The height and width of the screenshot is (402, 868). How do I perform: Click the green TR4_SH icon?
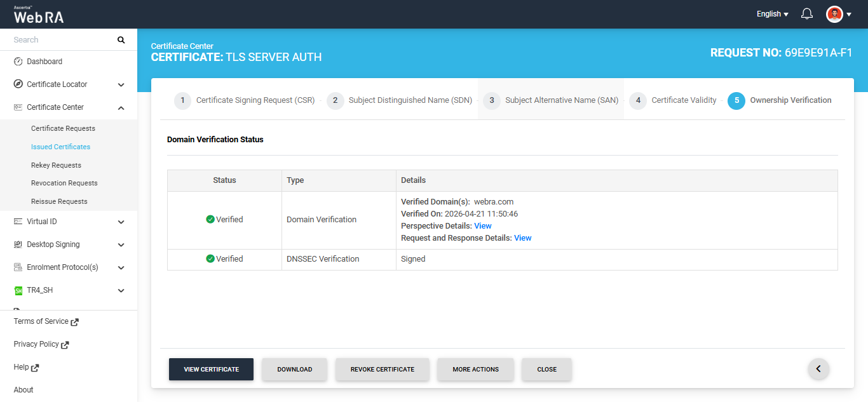18,290
